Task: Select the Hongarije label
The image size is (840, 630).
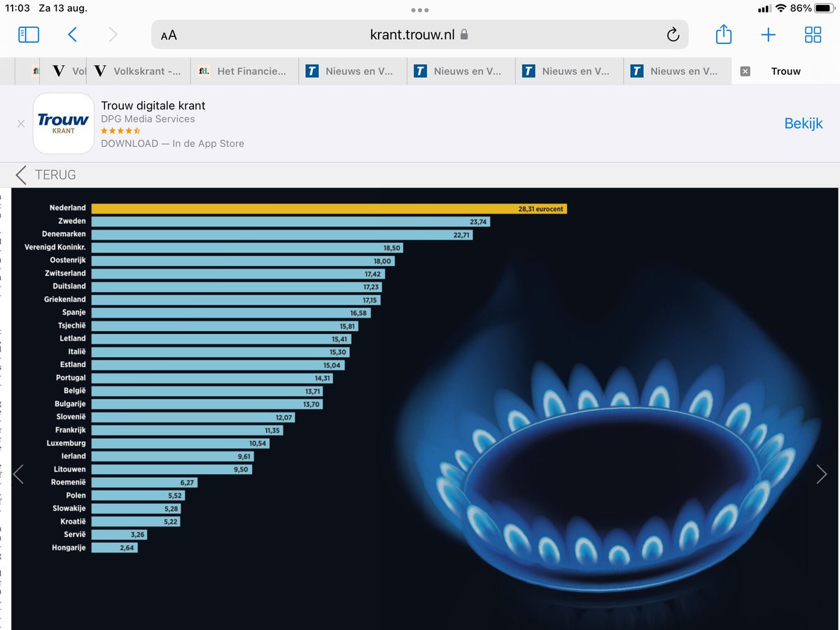Action: click(69, 547)
